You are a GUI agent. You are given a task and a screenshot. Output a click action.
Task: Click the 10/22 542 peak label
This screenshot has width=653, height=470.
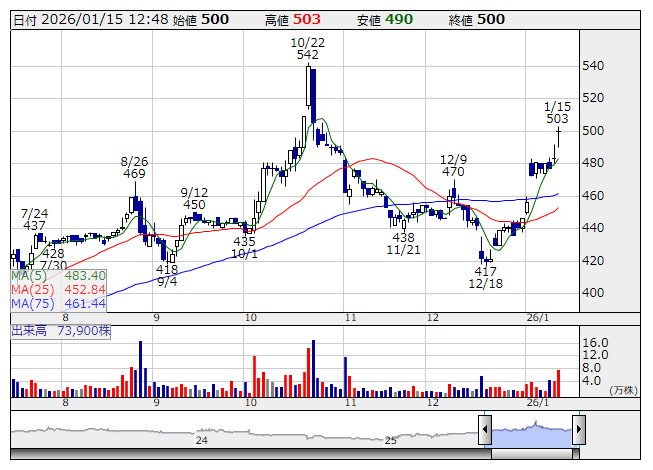pyautogui.click(x=307, y=48)
